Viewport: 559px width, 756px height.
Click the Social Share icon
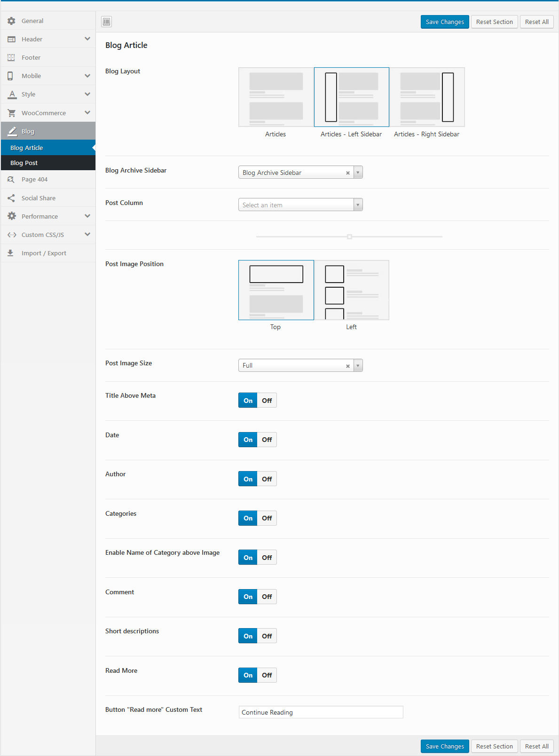[11, 198]
